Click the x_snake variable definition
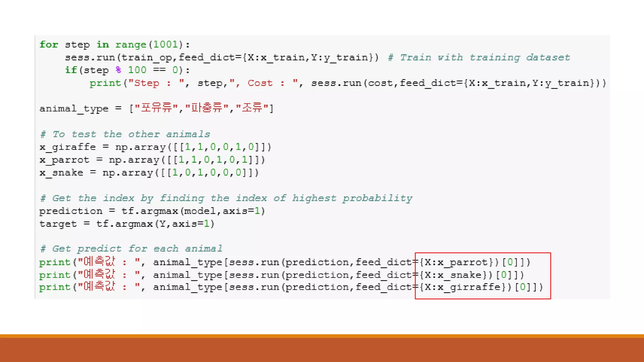644x362 pixels. coord(61,173)
